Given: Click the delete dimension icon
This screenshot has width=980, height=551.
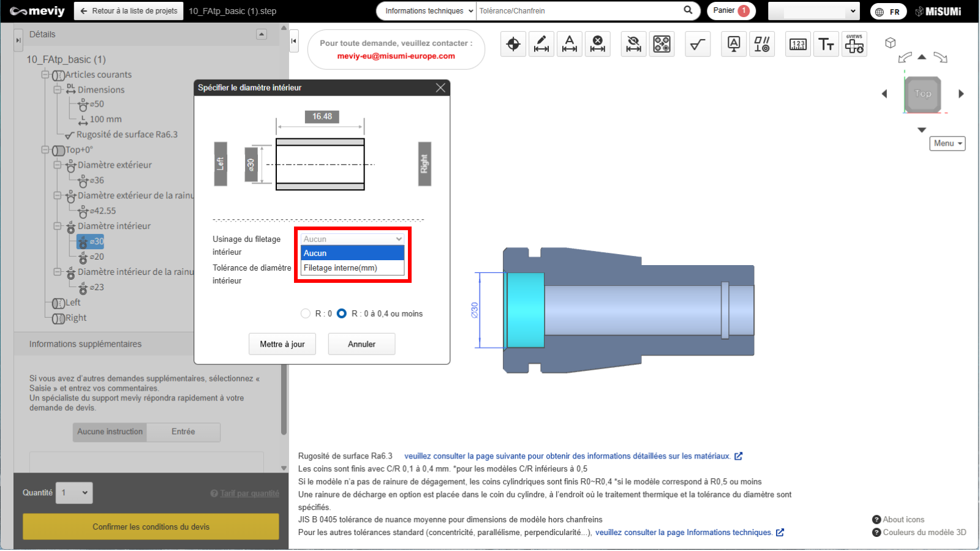Looking at the screenshot, I should (x=598, y=44).
